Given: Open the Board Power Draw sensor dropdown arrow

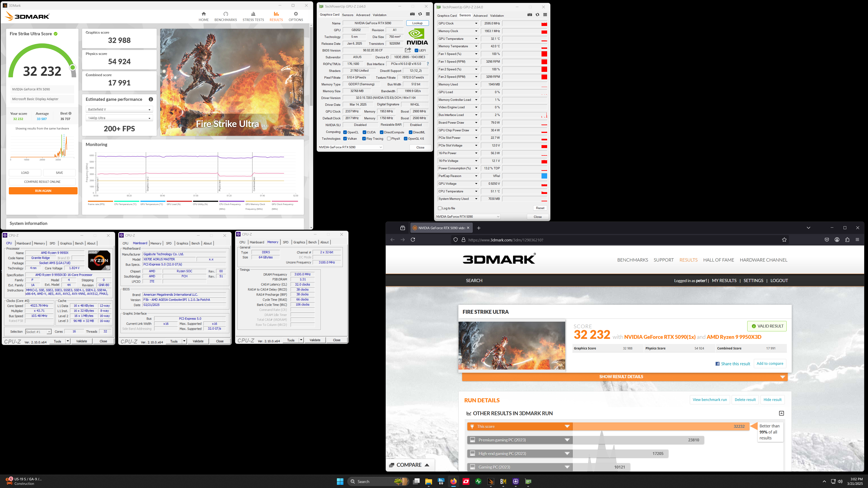Looking at the screenshot, I should click(x=476, y=123).
